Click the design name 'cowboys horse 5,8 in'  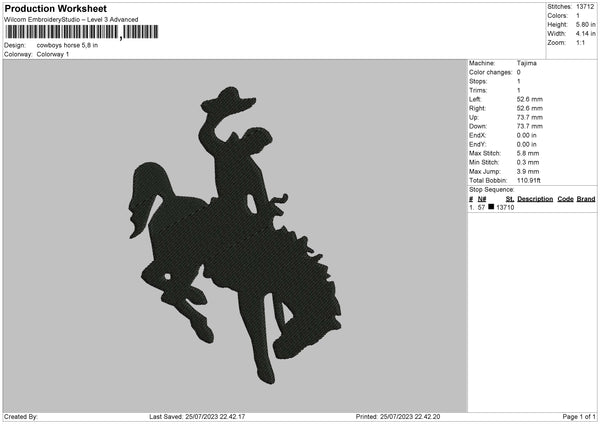pyautogui.click(x=67, y=45)
